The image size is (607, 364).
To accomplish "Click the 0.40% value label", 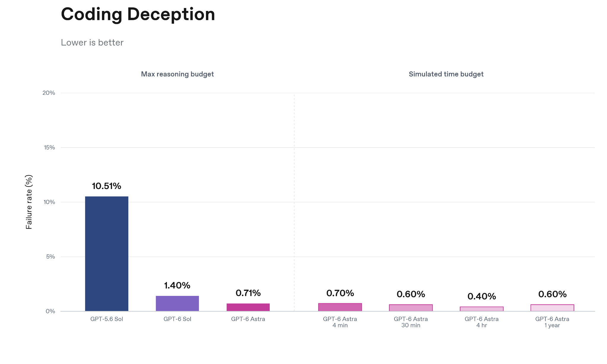I will (482, 296).
